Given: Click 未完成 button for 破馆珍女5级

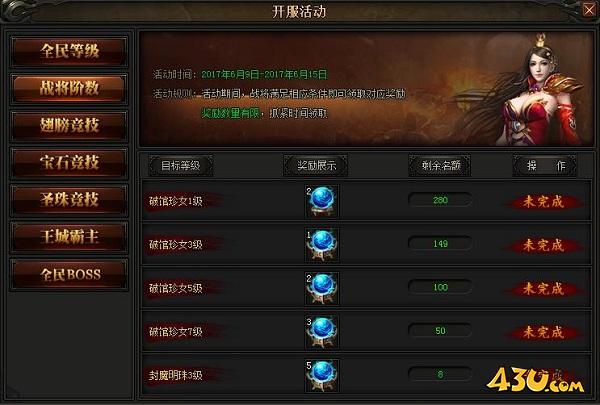Looking at the screenshot, I should click(x=544, y=289).
